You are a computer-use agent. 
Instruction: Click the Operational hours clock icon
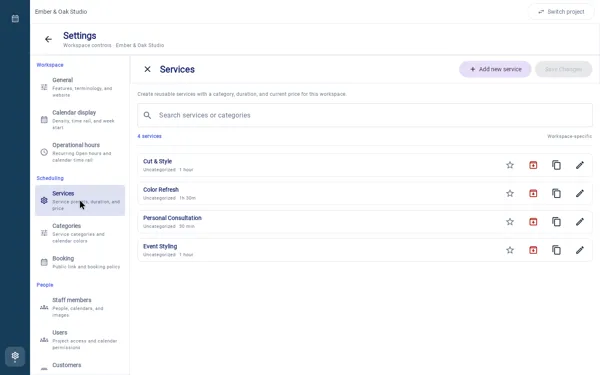(44, 152)
